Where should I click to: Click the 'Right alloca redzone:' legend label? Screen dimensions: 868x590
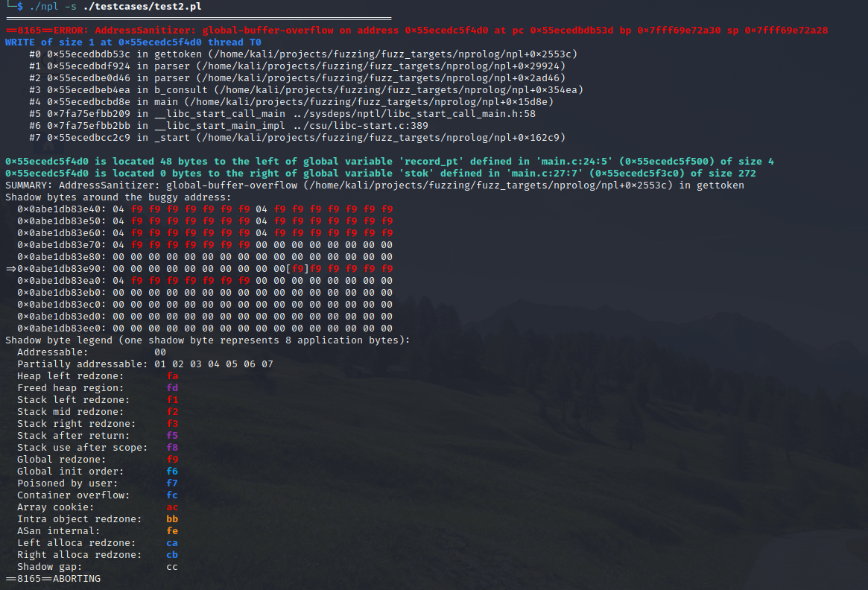click(x=80, y=554)
